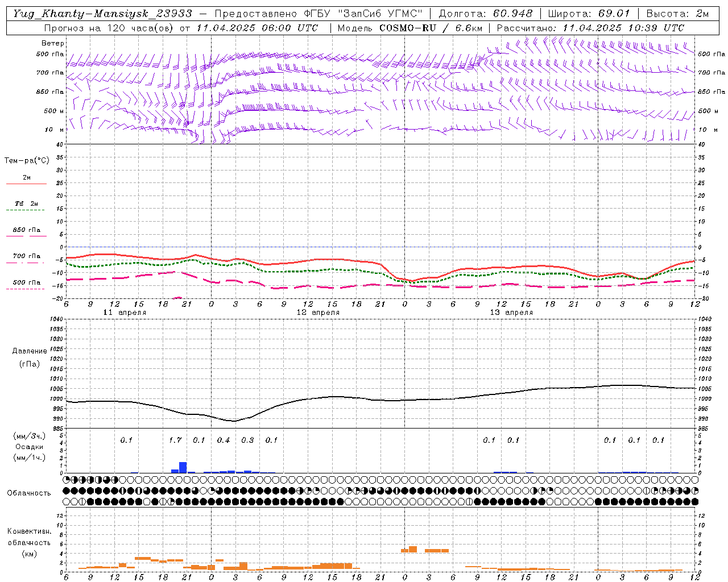Select the 13 апреля date marker
Viewport: 728px width, 582px height.
point(511,313)
